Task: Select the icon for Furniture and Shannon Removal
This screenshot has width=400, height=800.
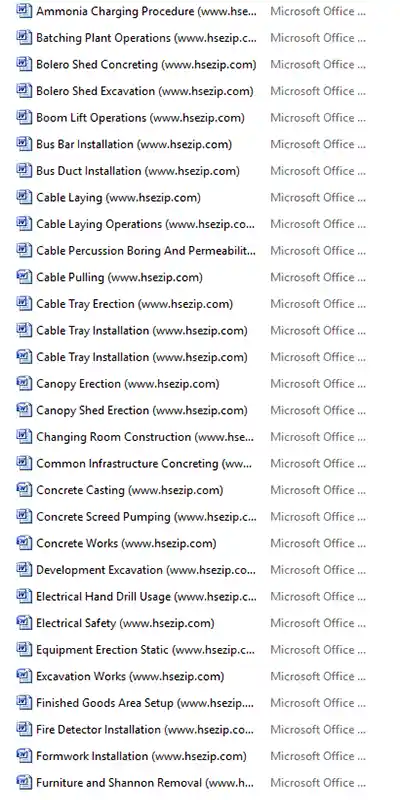Action: click(x=24, y=782)
